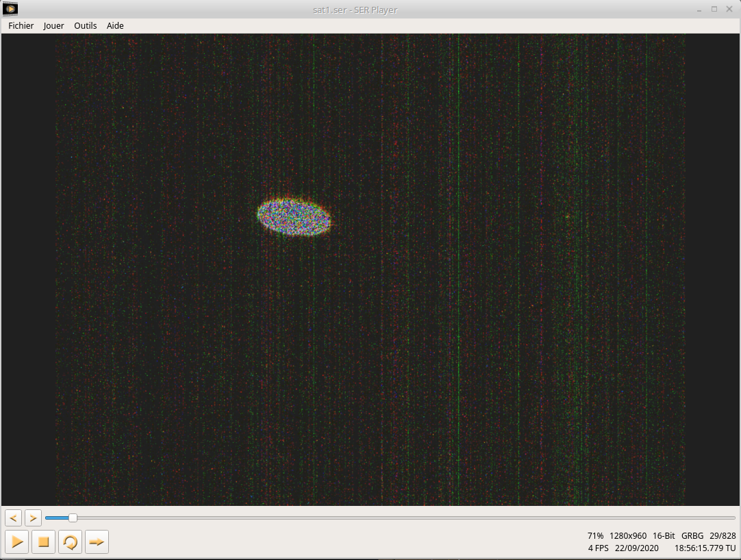
Task: Click the 18:56:15.779 TU timestamp
Action: tap(705, 548)
